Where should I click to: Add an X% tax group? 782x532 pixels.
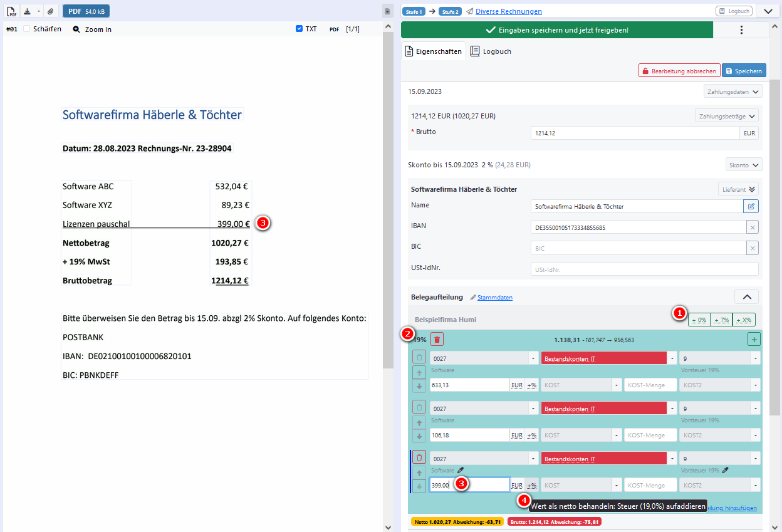click(x=744, y=320)
